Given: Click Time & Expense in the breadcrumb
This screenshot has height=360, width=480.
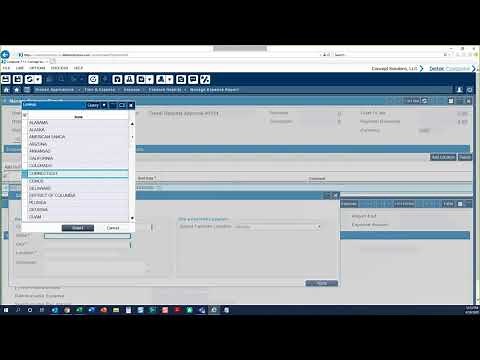Looking at the screenshot, I should click(x=99, y=90).
